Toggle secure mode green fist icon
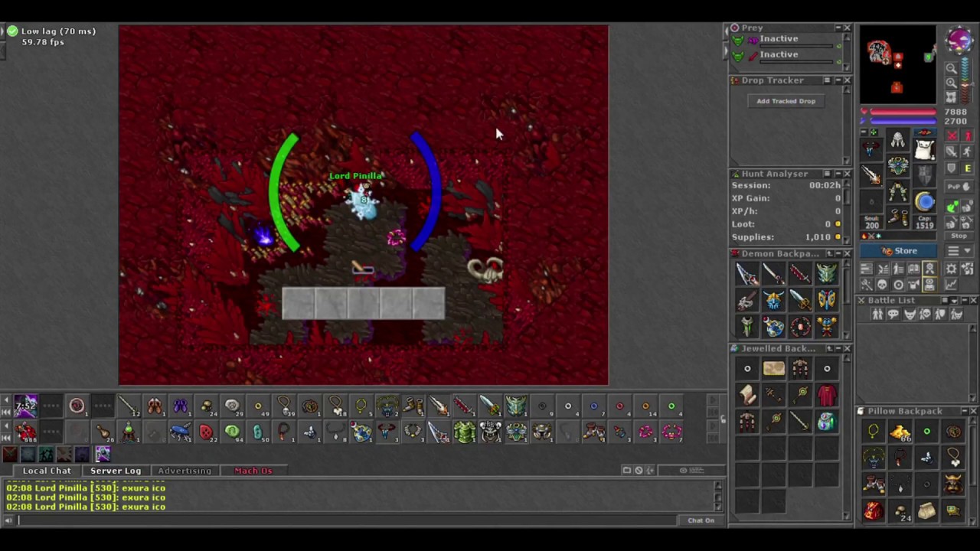 [x=952, y=206]
